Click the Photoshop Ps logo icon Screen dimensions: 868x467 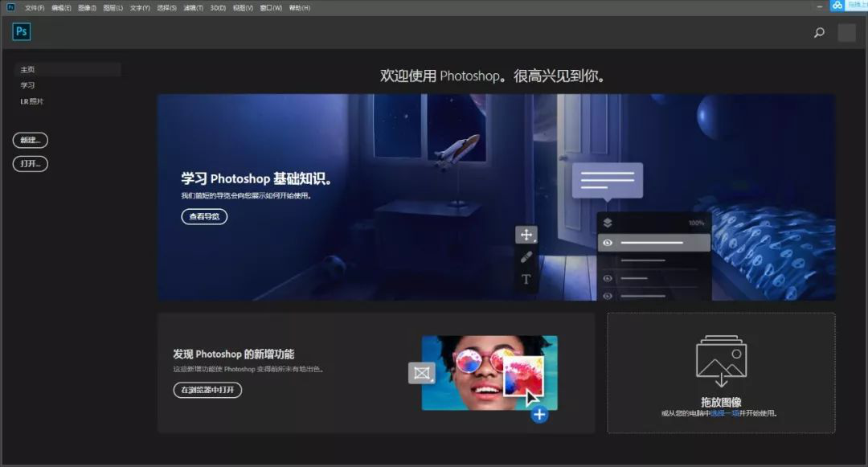22,31
